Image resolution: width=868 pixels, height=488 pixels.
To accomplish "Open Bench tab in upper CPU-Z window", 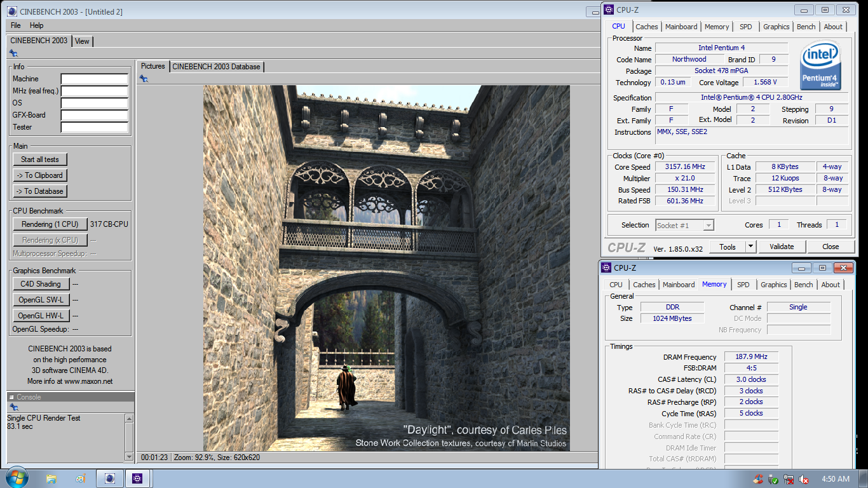I will (x=806, y=27).
